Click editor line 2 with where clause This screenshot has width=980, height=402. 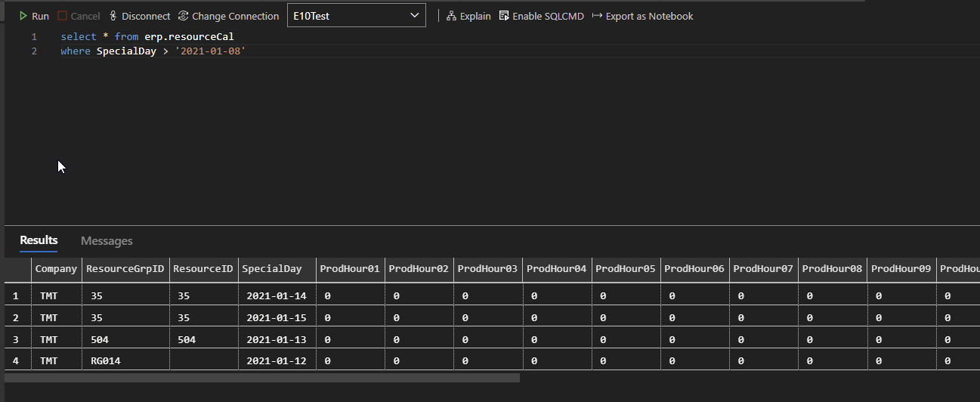(153, 51)
